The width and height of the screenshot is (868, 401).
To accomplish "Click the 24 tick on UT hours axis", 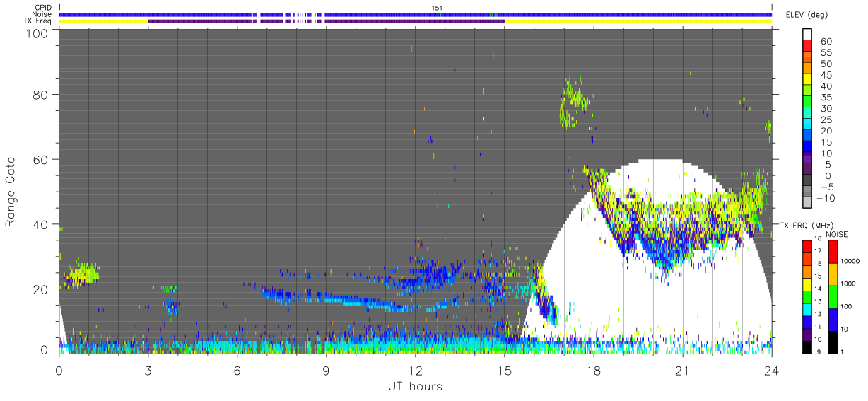I will click(x=772, y=370).
